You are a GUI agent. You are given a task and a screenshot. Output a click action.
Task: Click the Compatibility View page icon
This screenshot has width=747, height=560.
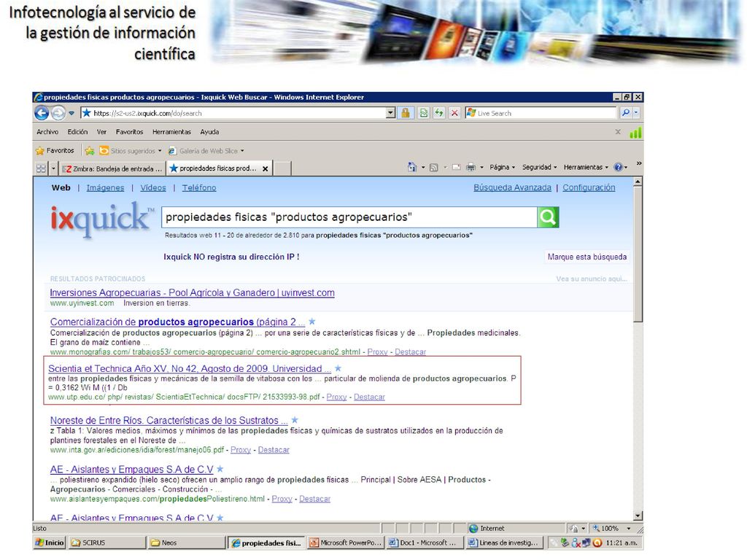(424, 113)
